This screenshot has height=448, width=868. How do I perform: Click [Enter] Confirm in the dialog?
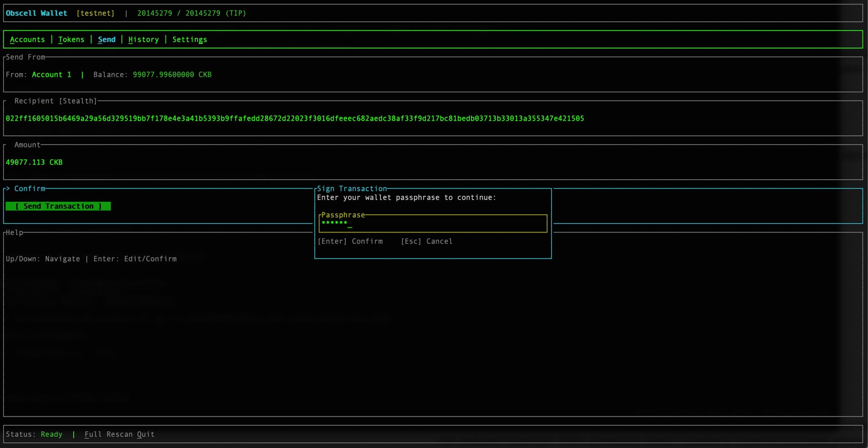coord(350,242)
